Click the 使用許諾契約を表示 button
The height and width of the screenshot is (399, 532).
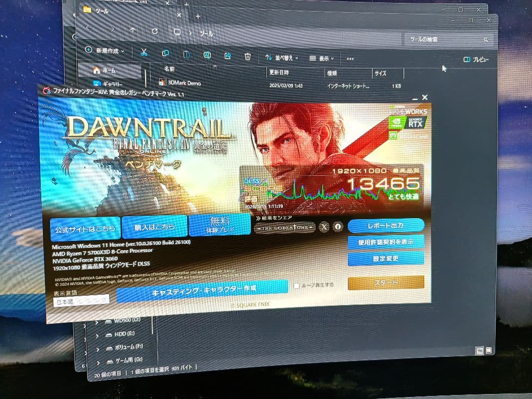(386, 242)
